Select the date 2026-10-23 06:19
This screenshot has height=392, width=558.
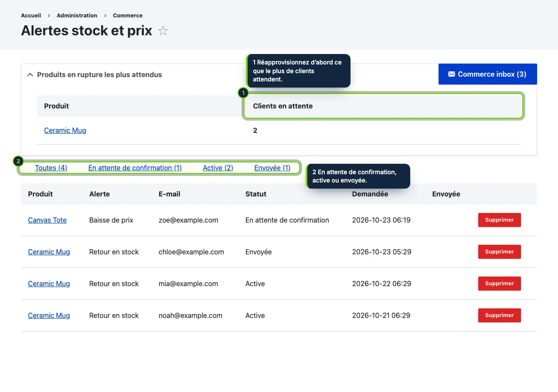click(381, 220)
